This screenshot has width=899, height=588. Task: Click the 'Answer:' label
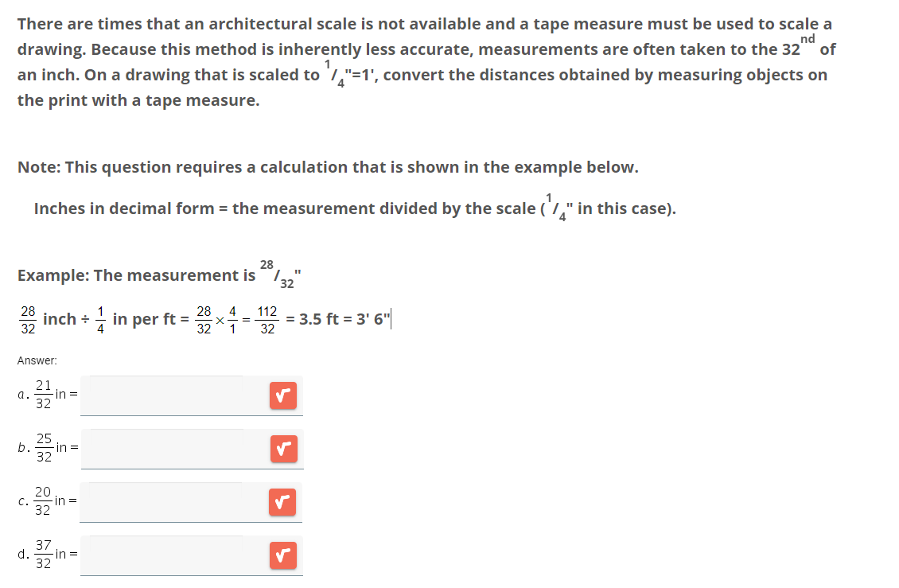point(37,360)
